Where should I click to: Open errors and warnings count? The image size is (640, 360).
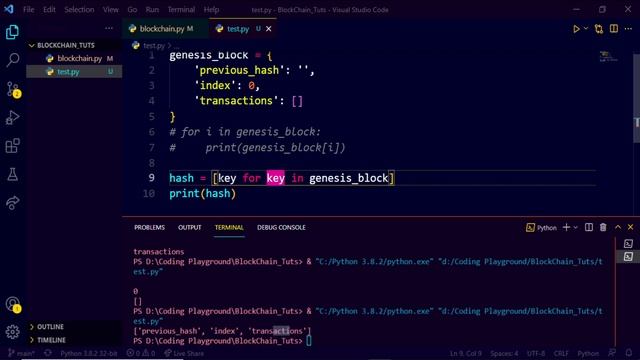tap(141, 353)
